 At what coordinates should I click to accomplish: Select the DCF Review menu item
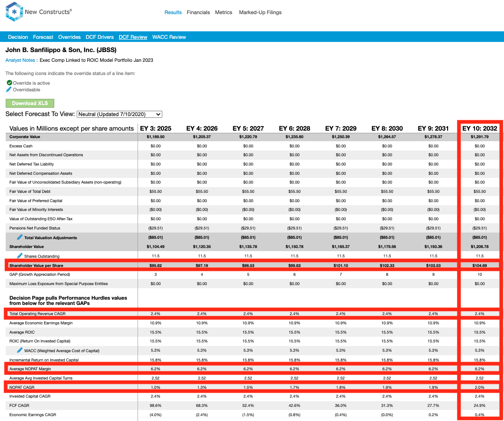(x=133, y=37)
